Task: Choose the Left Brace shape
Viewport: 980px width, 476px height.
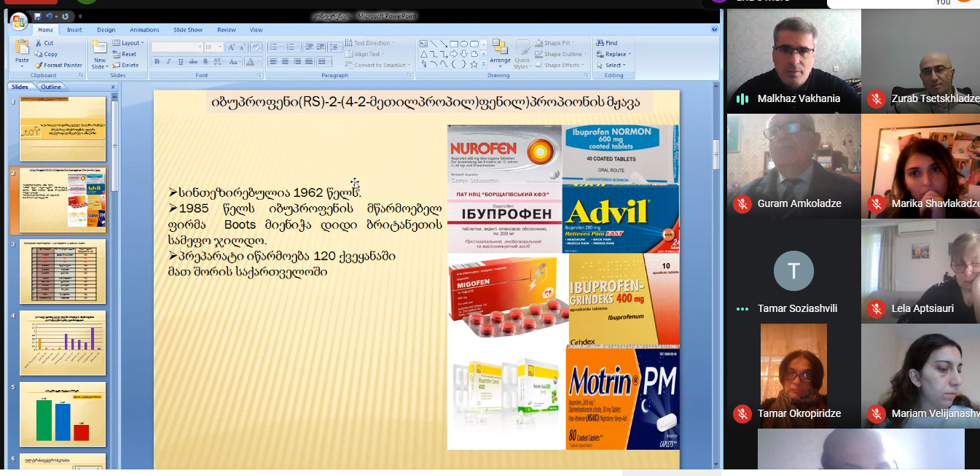Action: [453, 64]
